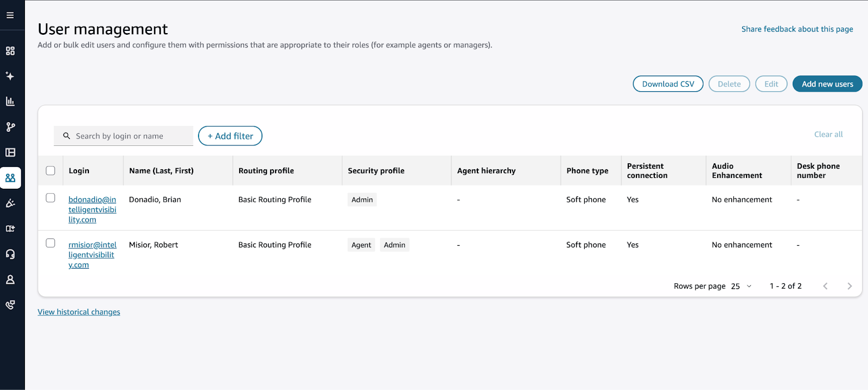Open the table layout icon in sidebar
The width and height of the screenshot is (868, 390).
[10, 152]
